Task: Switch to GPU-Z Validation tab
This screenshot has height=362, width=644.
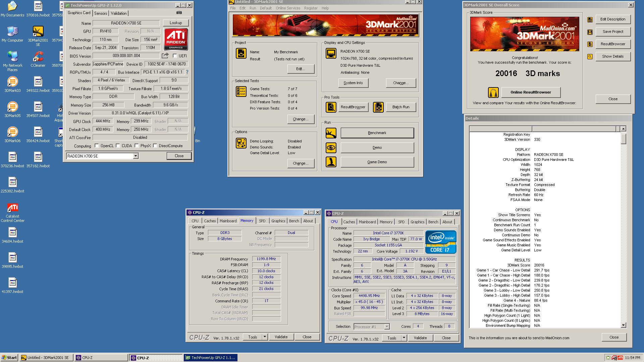Action: click(119, 13)
